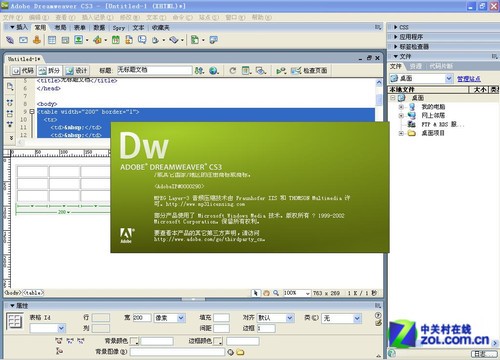Select the arrow Select tool in status bar
Screen dimensions: 500x360
255,293
